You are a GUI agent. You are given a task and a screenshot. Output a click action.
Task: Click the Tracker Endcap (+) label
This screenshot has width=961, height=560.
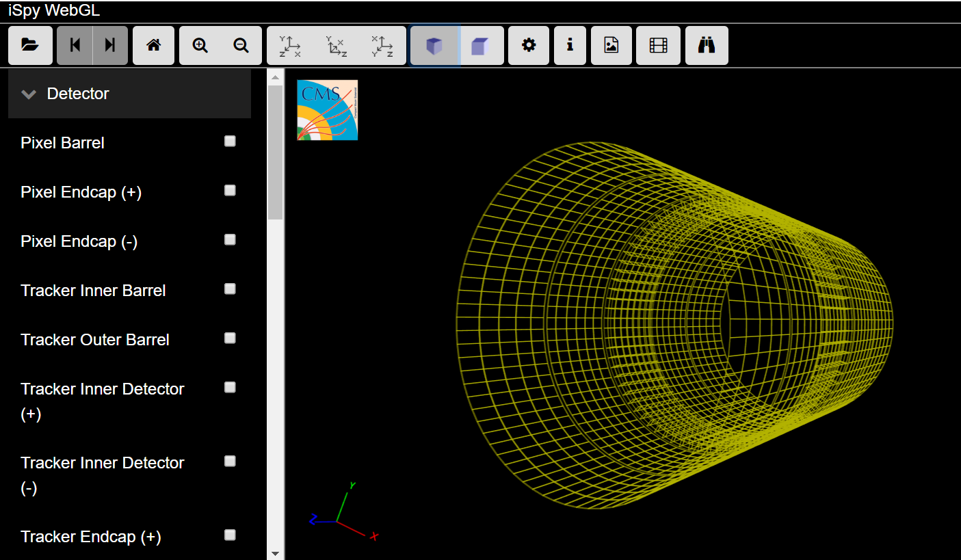pos(91,537)
